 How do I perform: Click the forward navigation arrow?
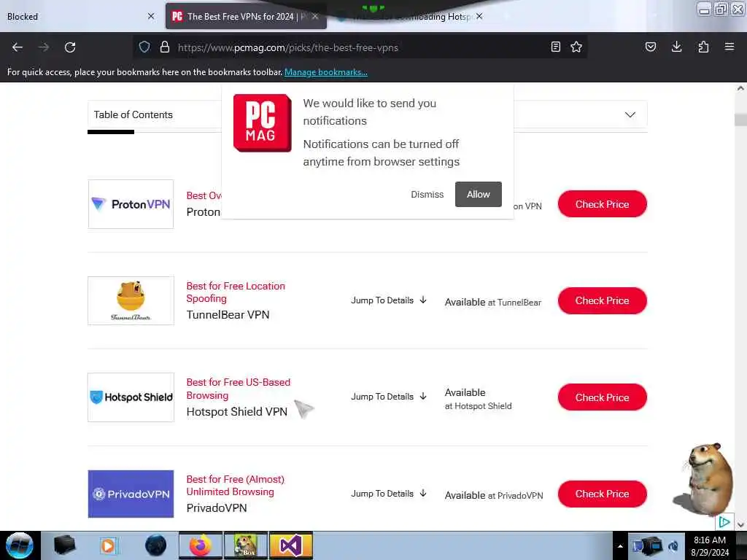pos(44,47)
